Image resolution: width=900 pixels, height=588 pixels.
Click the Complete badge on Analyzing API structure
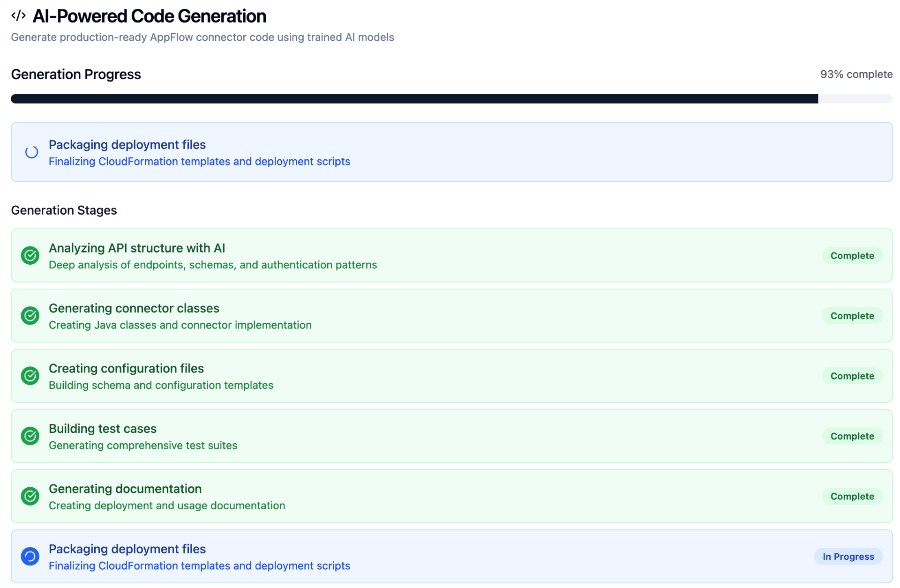tap(852, 255)
